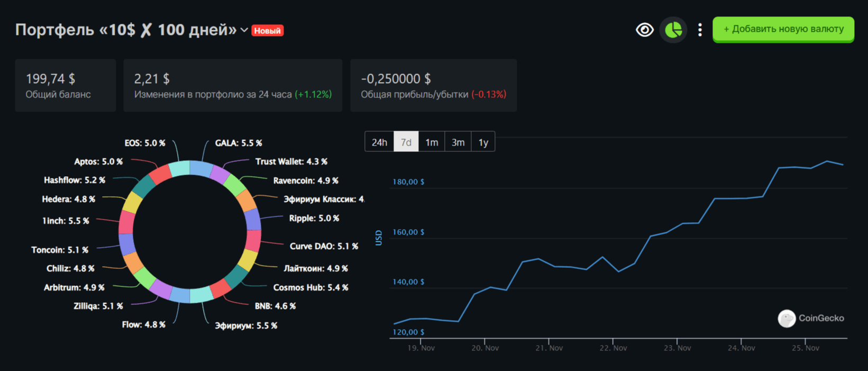Click the red Новый badge
This screenshot has width=868, height=371.
(267, 31)
